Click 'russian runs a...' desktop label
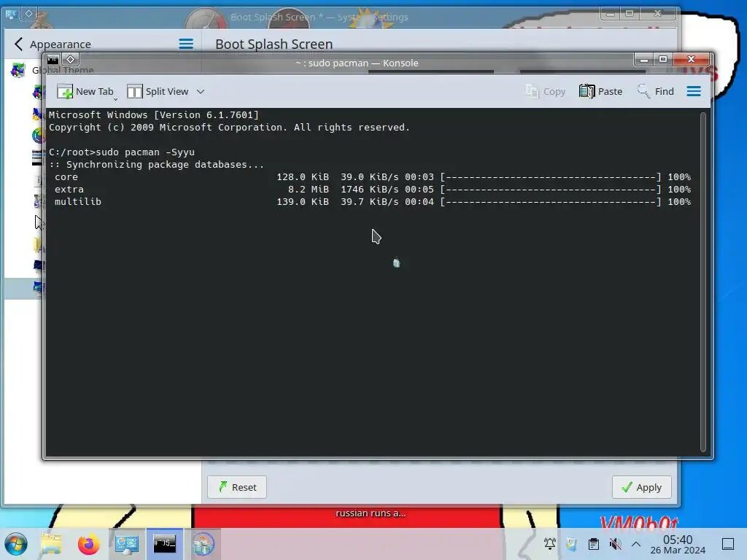Screen dimensions: 747x560 (x=371, y=513)
